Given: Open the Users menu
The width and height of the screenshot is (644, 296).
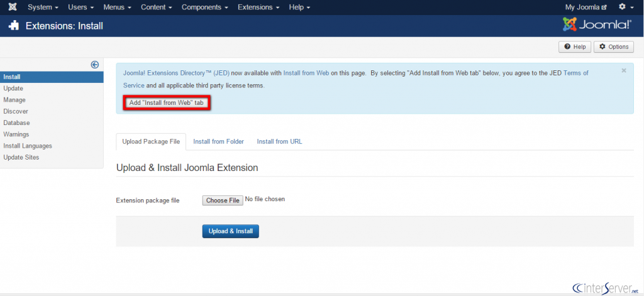Looking at the screenshot, I should (81, 8).
